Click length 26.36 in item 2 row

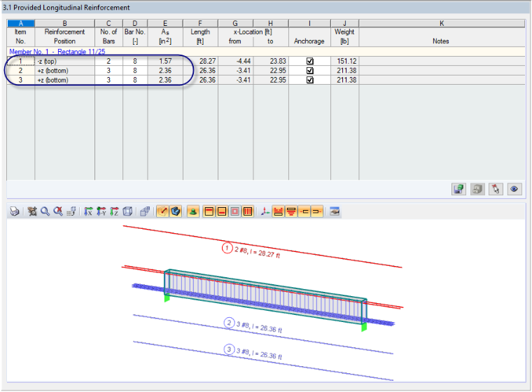(x=200, y=71)
